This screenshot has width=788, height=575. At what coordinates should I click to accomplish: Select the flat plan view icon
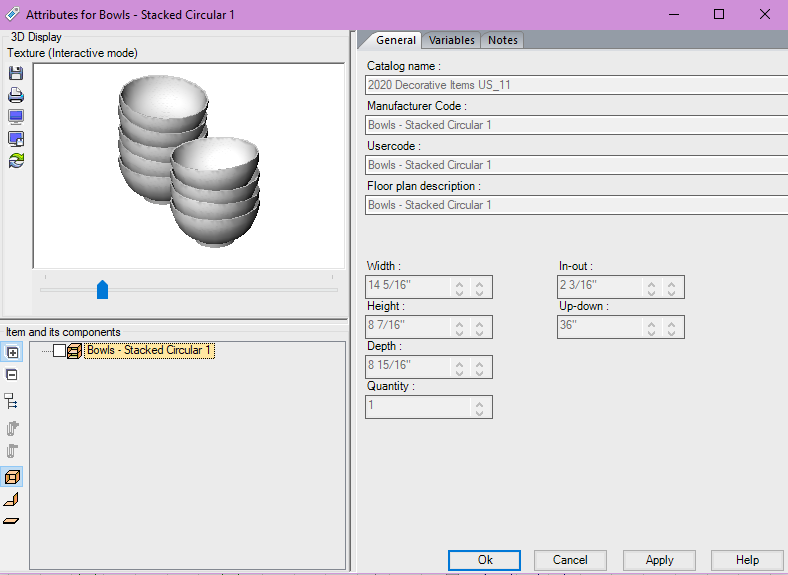coord(11,521)
